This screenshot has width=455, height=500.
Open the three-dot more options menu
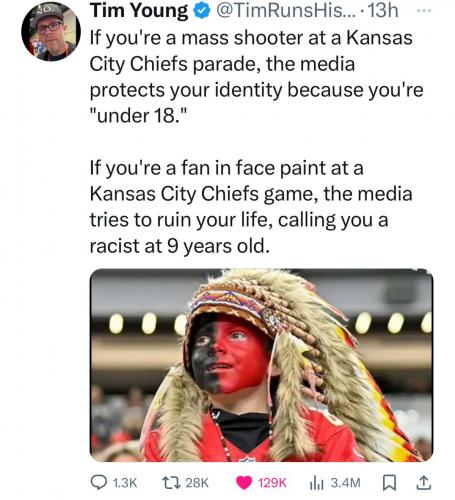point(424,11)
